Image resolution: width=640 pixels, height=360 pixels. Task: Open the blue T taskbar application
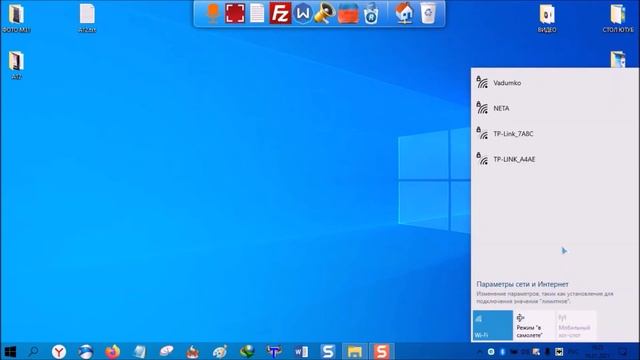click(274, 351)
